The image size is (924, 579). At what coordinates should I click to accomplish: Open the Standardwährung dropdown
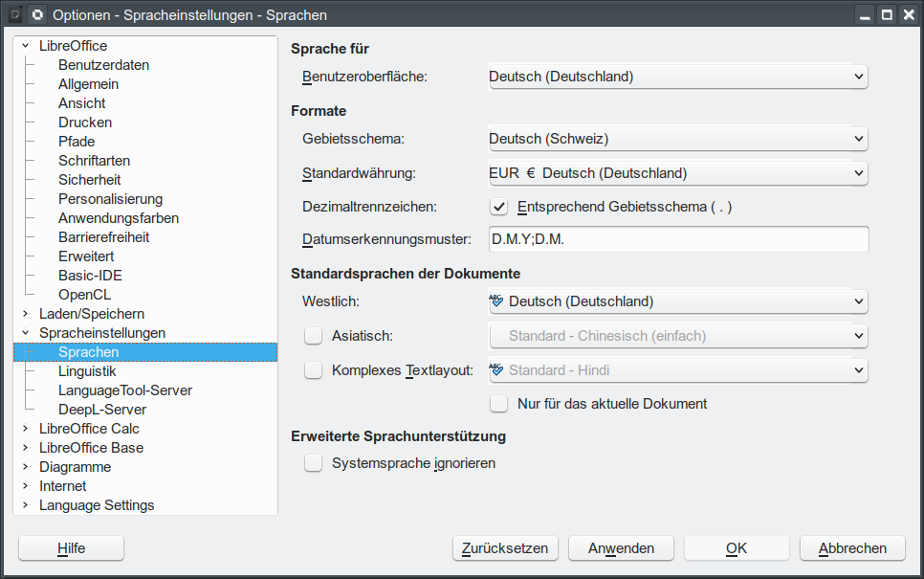point(677,173)
